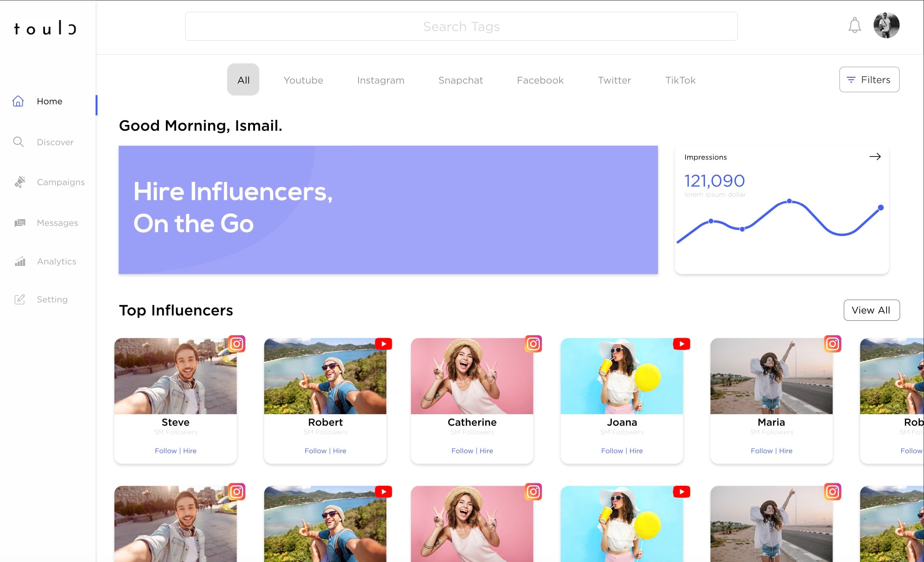
Task: Hire Catherine from her card
Action: click(486, 450)
